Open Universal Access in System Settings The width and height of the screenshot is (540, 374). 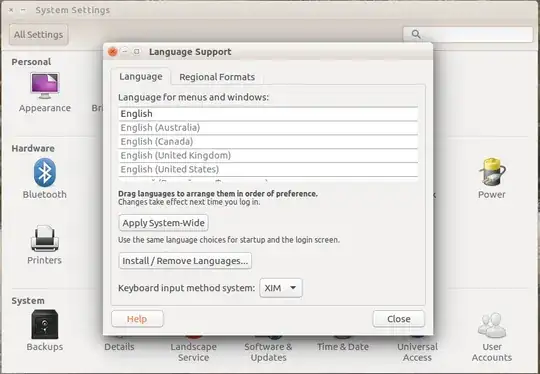417,352
